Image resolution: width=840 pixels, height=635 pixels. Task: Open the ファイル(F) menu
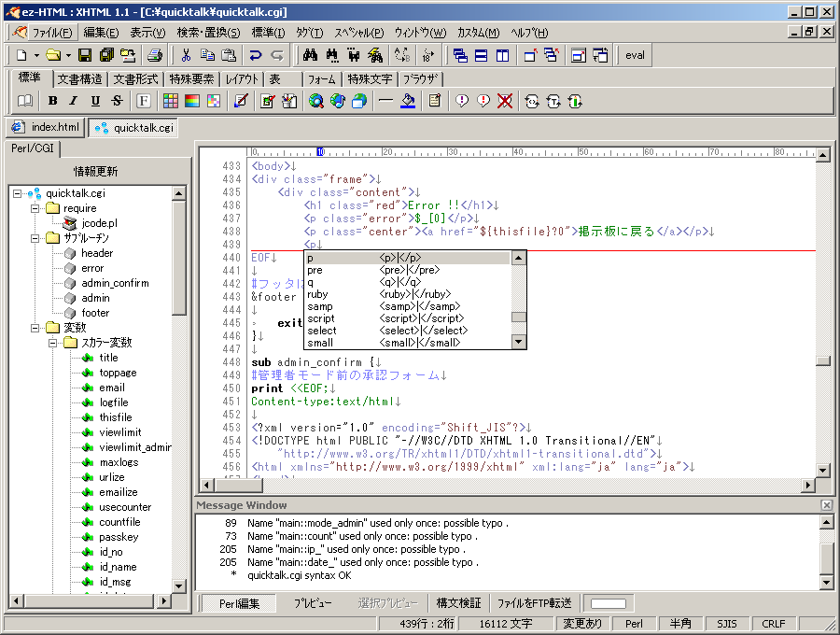[x=51, y=33]
